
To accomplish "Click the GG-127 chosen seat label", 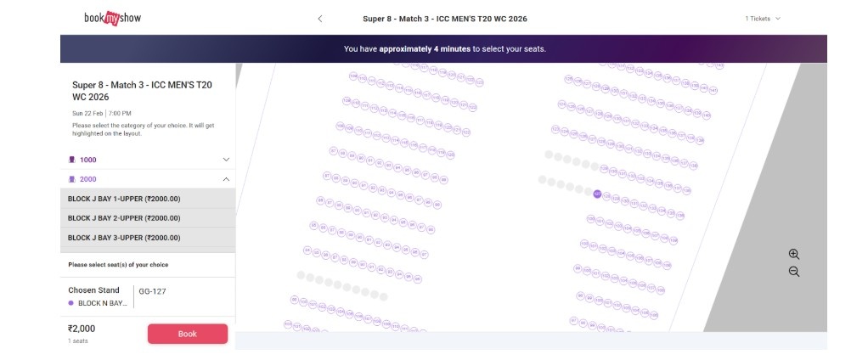I will [153, 290].
